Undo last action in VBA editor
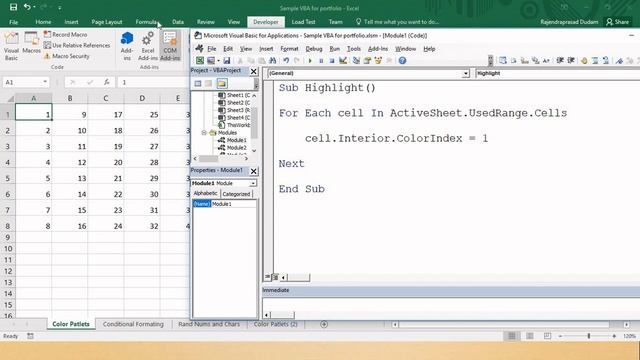The height and width of the screenshot is (360, 640). pyautogui.click(x=286, y=61)
